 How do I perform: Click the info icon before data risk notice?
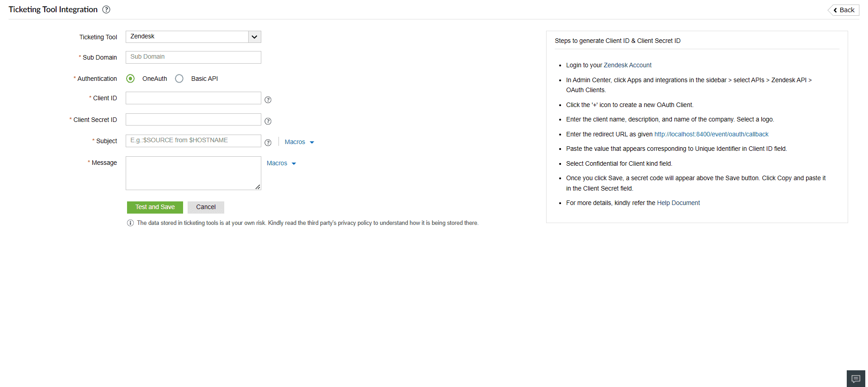[x=130, y=223]
